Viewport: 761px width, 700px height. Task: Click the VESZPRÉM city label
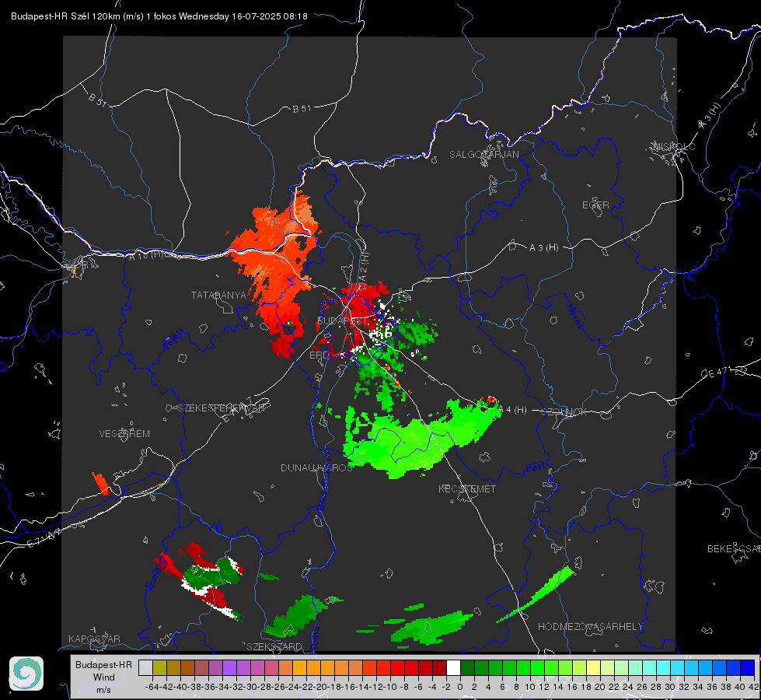point(124,434)
